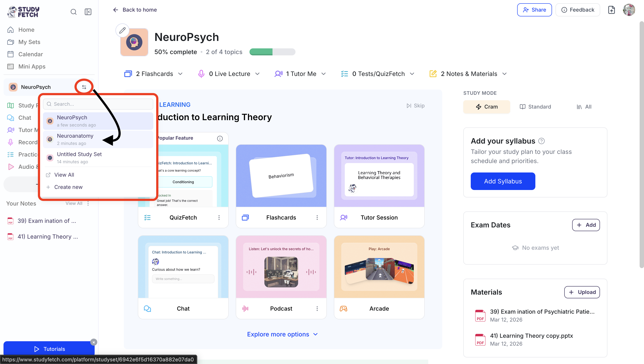Image resolution: width=644 pixels, height=364 pixels.
Task: Open My Sets in sidebar
Action: point(24,42)
